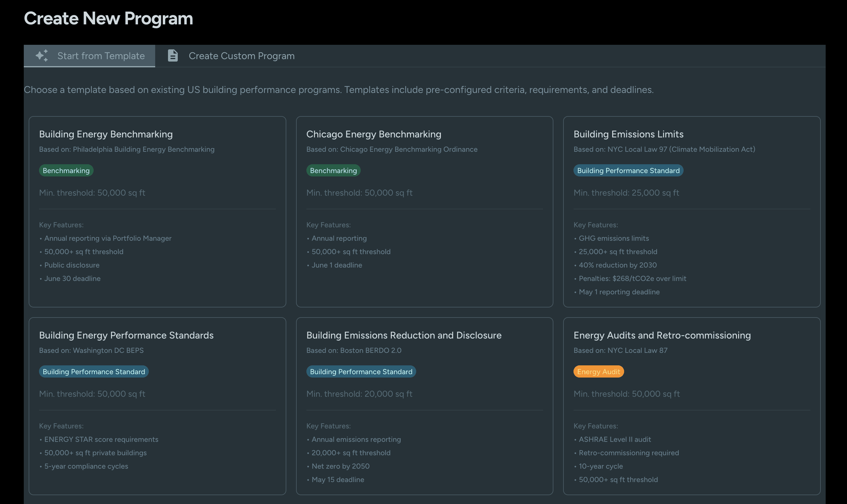Click Benchmarking badge on Chicago template
This screenshot has height=504, width=847.
tap(333, 171)
